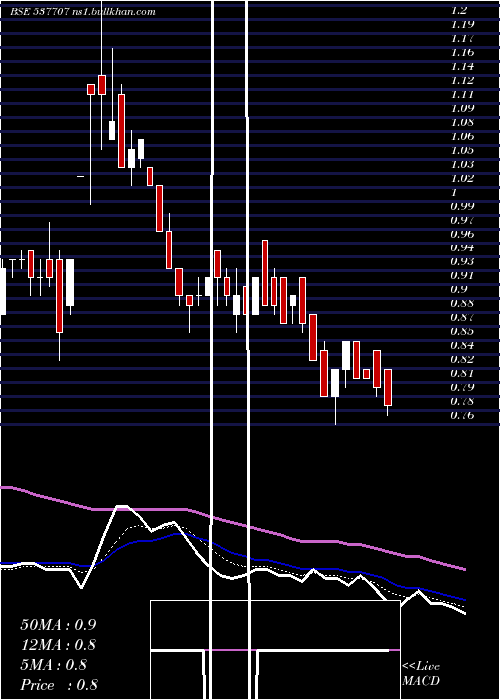500x700 pixels.
Task: Click the 1.02 price axis value
Action: click(x=462, y=178)
